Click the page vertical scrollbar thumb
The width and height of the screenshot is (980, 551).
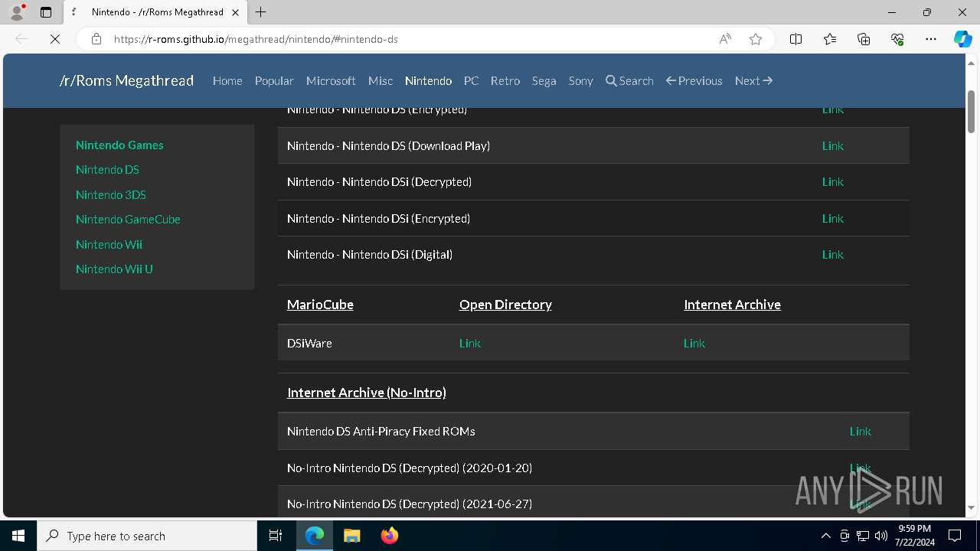(x=971, y=110)
